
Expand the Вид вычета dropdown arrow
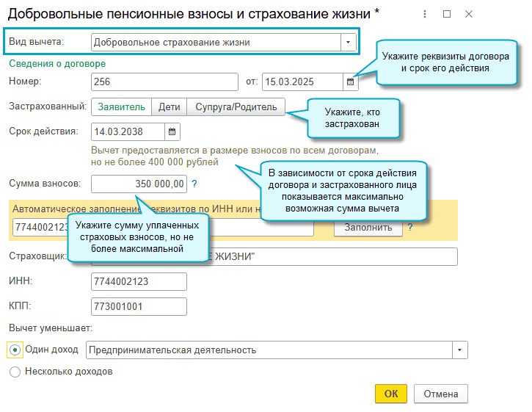click(348, 42)
